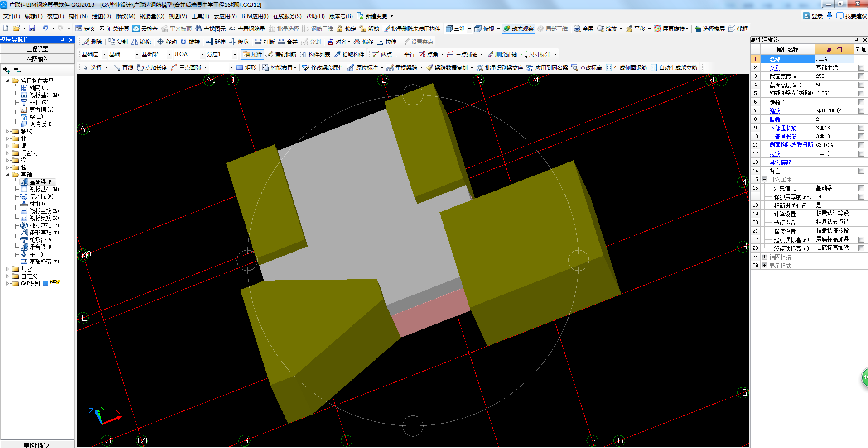
Task: Select the 镜像 mirror tool
Action: [141, 42]
